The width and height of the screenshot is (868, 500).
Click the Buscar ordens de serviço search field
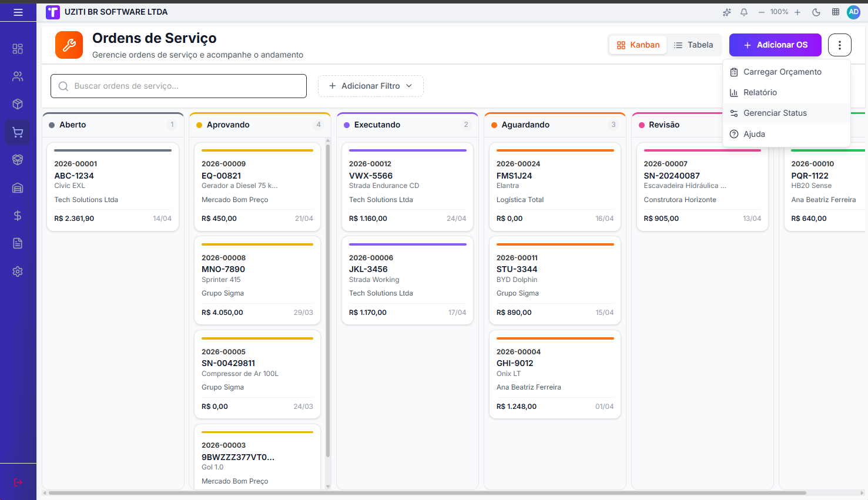tap(179, 86)
